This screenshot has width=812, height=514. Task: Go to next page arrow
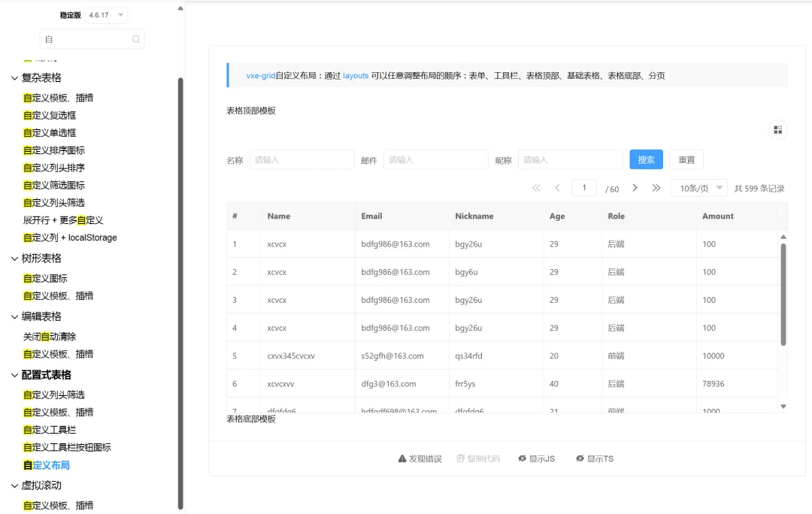tap(635, 188)
